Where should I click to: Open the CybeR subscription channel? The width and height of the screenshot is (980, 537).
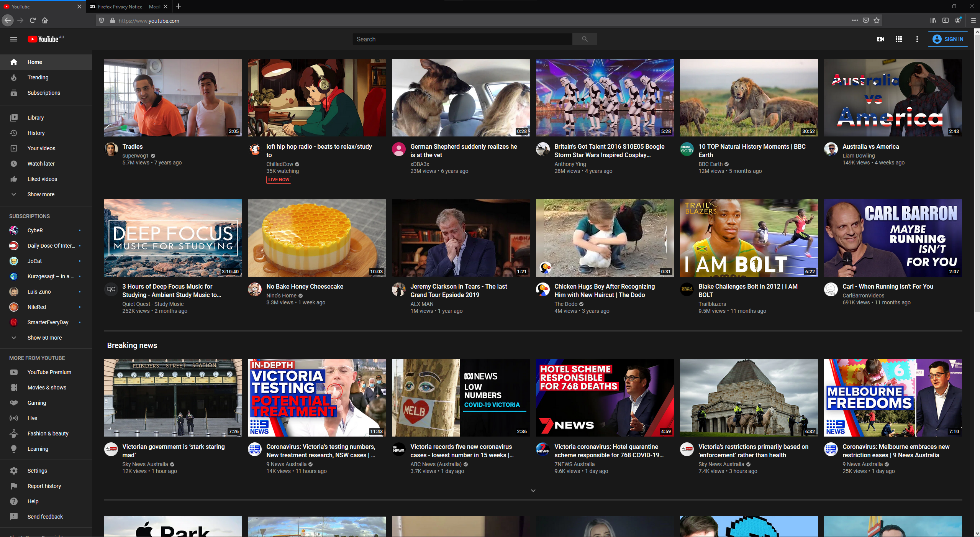coord(46,230)
